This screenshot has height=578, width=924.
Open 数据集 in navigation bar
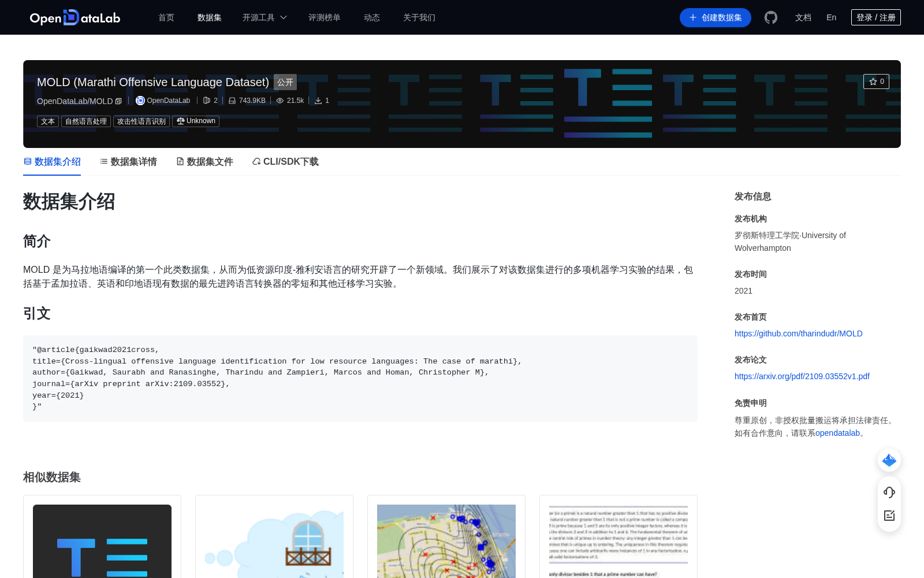[210, 17]
